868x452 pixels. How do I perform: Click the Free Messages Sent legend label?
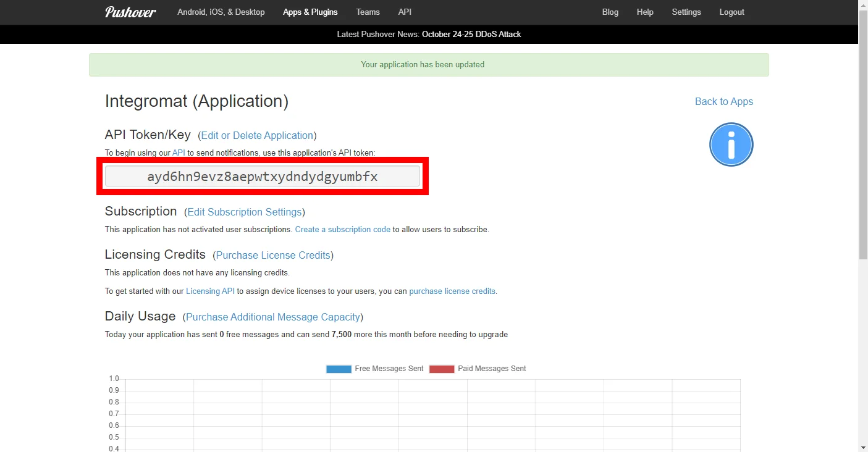click(389, 369)
